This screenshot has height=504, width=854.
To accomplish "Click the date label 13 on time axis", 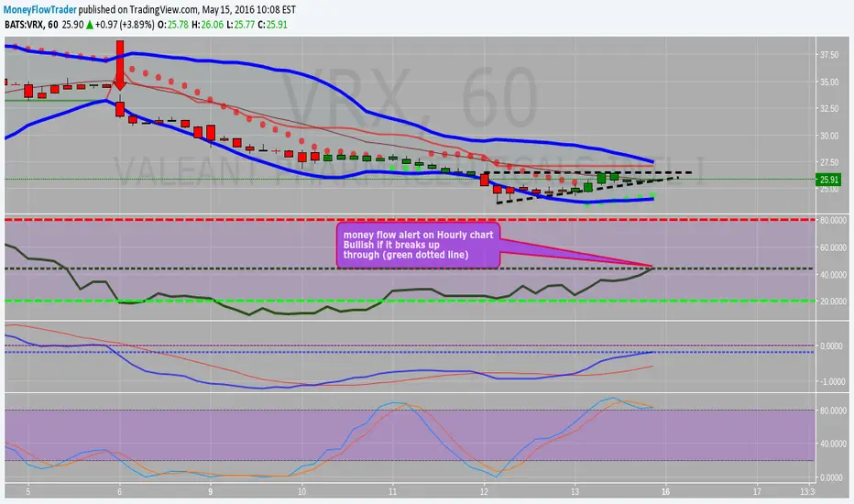I will 575,491.
